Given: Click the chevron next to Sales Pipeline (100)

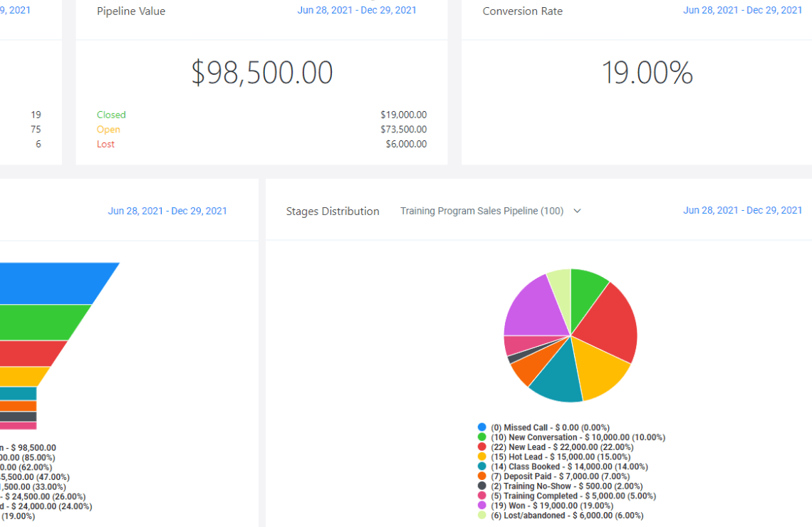Looking at the screenshot, I should pyautogui.click(x=577, y=211).
